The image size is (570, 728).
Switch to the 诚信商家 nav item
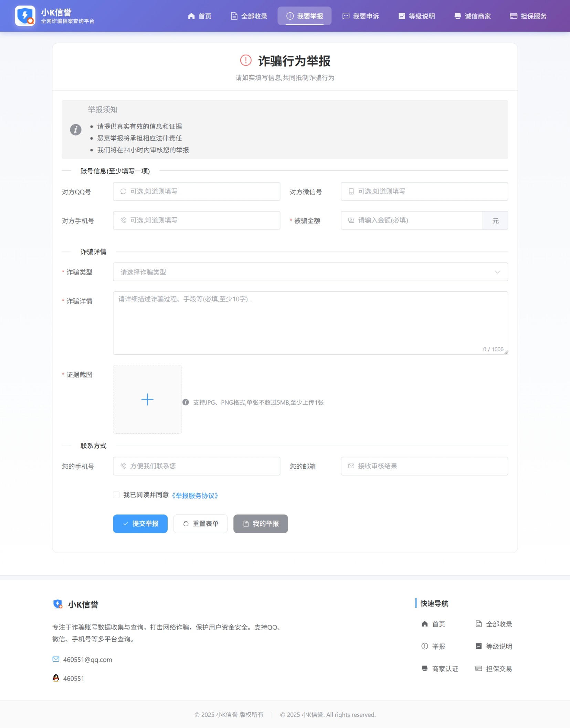(x=473, y=16)
